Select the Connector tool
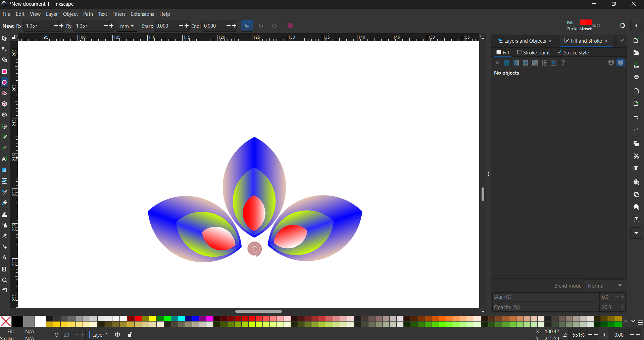Image resolution: width=644 pixels, height=340 pixels. pyautogui.click(x=4, y=247)
